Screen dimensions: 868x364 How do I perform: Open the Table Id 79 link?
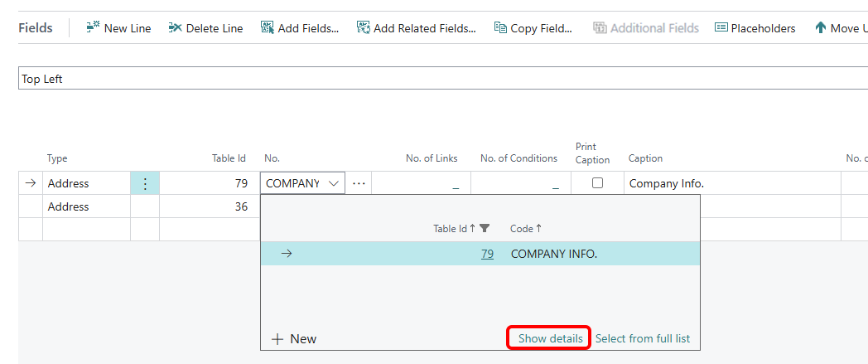487,254
